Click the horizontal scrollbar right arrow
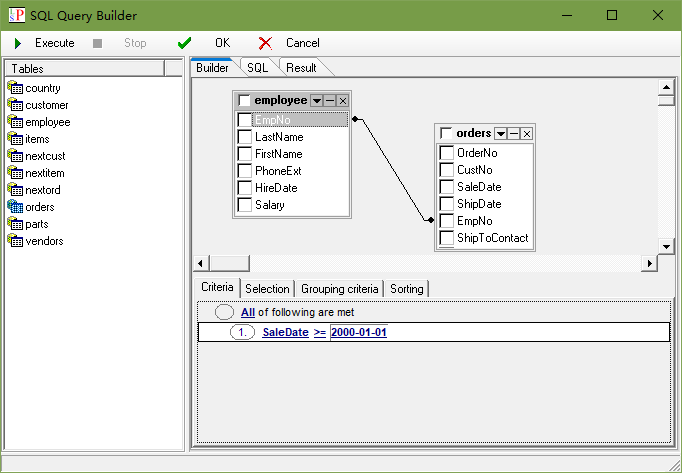682x473 pixels. (x=649, y=263)
